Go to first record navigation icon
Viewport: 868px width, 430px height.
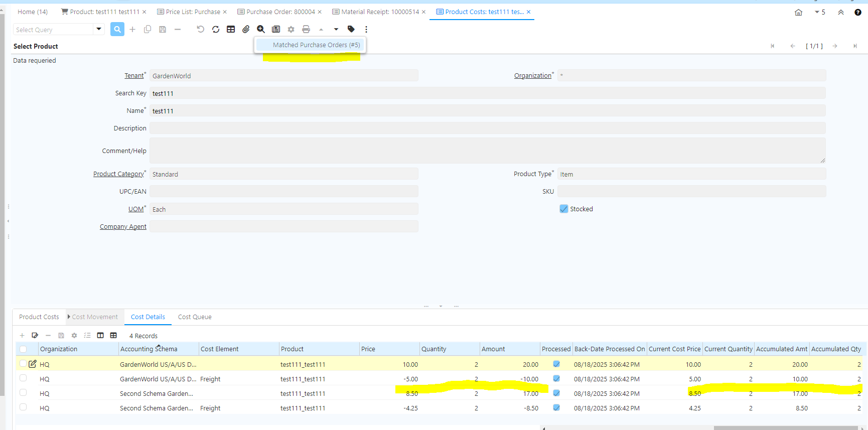pyautogui.click(x=773, y=46)
